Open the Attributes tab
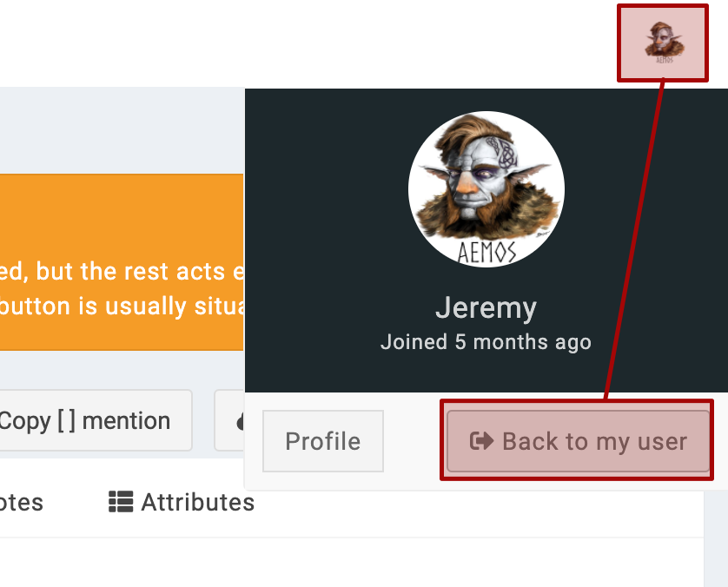The image size is (728, 587). click(197, 502)
